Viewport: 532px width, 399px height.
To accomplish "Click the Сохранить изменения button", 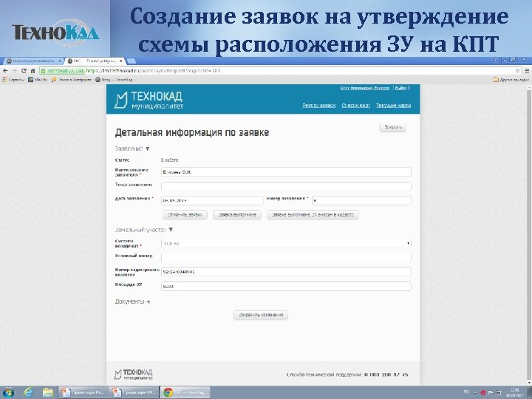I will click(x=261, y=315).
